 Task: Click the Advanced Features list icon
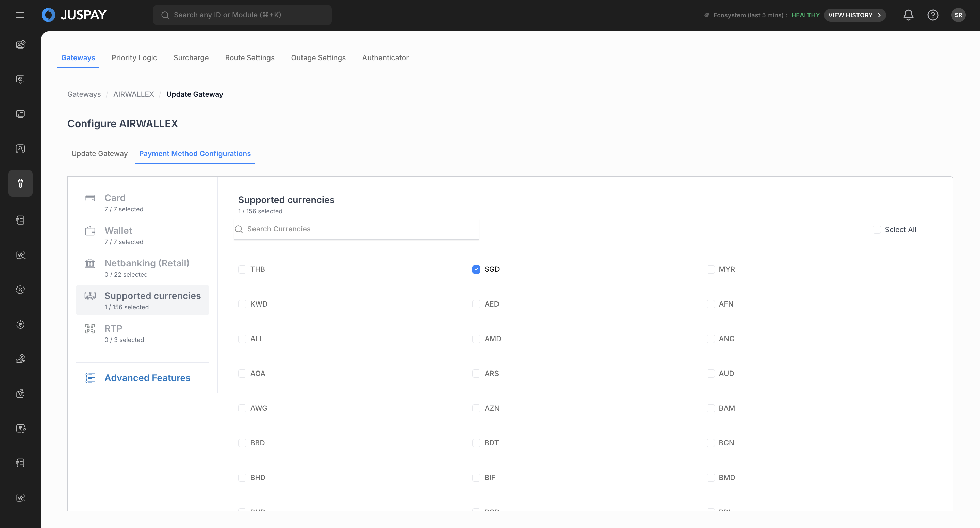(90, 378)
